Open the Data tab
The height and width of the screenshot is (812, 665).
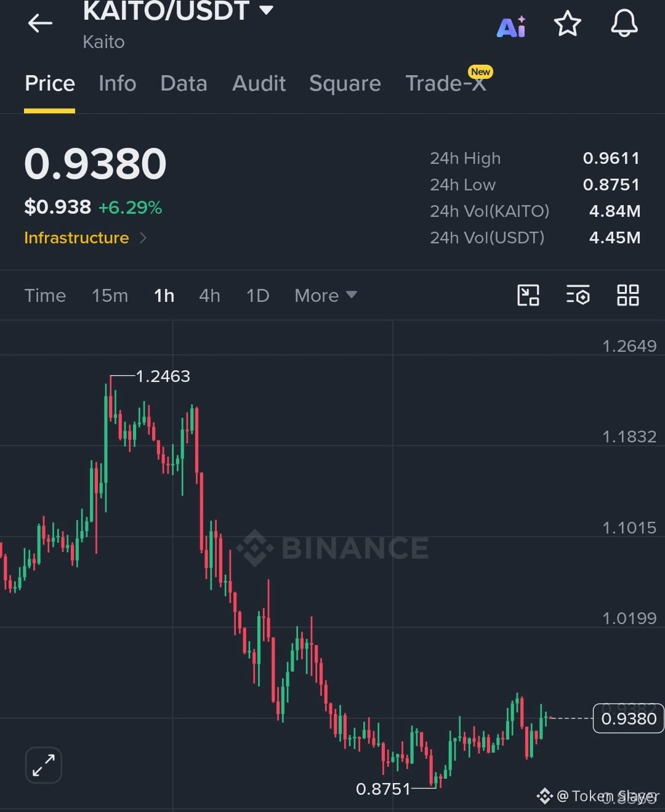183,83
